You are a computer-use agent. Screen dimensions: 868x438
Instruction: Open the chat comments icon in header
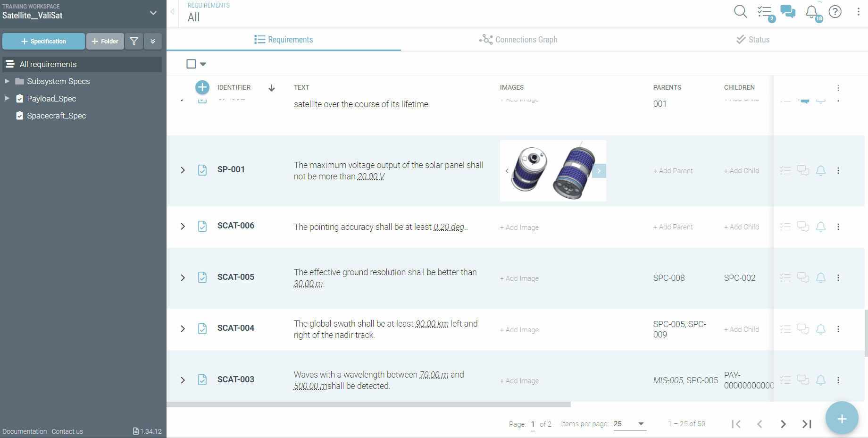(787, 12)
